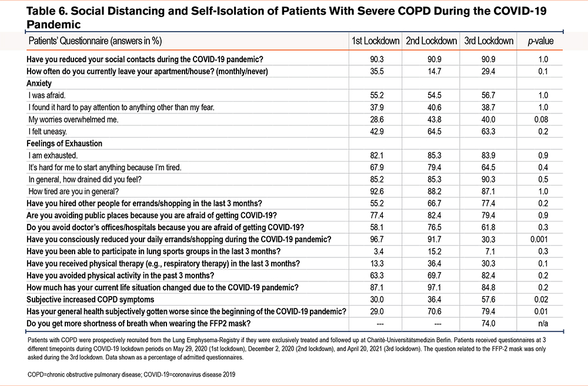Select 'Subjective increased COPD symptoms' row
The height and width of the screenshot is (386, 588).
pyautogui.click(x=295, y=299)
